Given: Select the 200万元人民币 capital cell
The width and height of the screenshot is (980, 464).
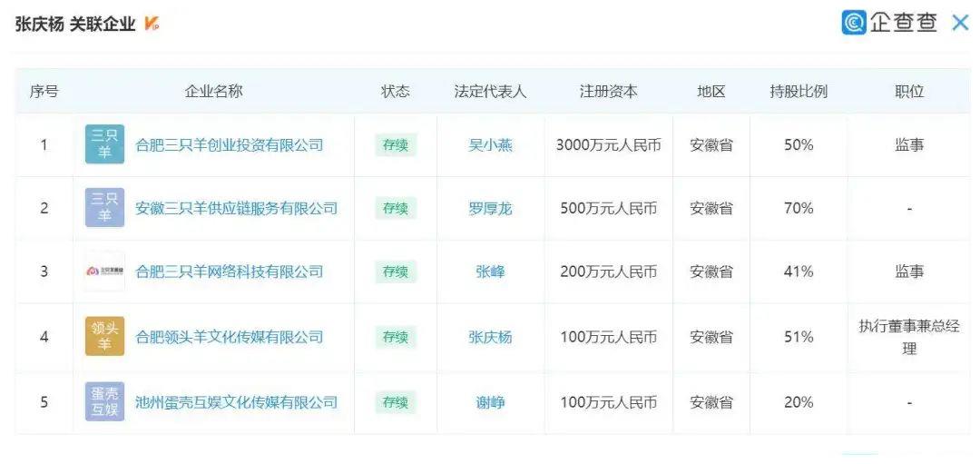Looking at the screenshot, I should 609,271.
